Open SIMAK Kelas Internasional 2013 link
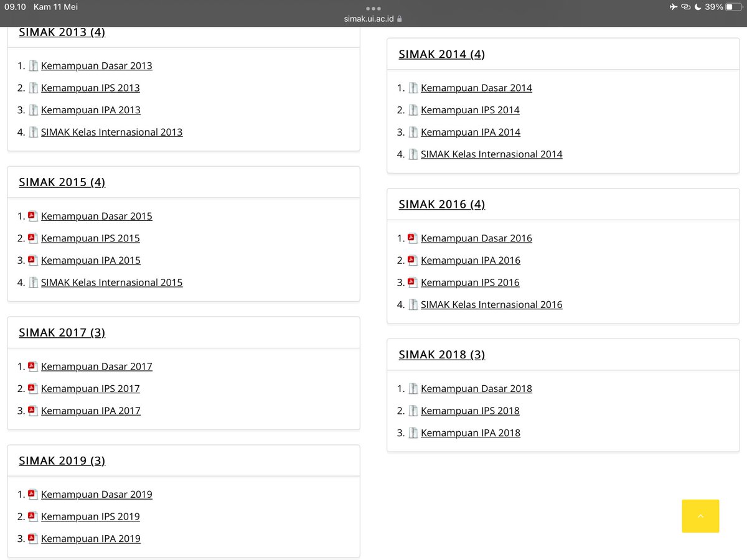Screen dimensions: 747x560 coord(112,132)
